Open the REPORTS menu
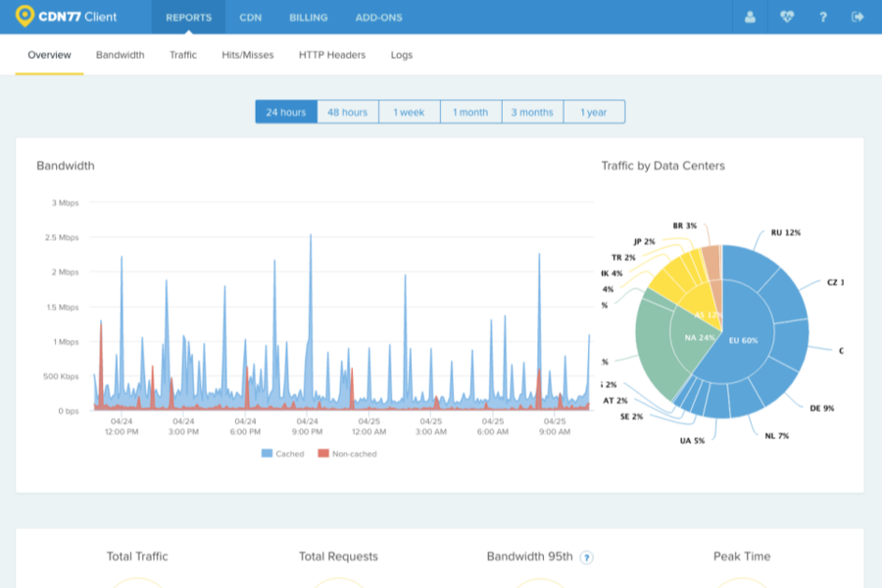The image size is (882, 588). (188, 18)
